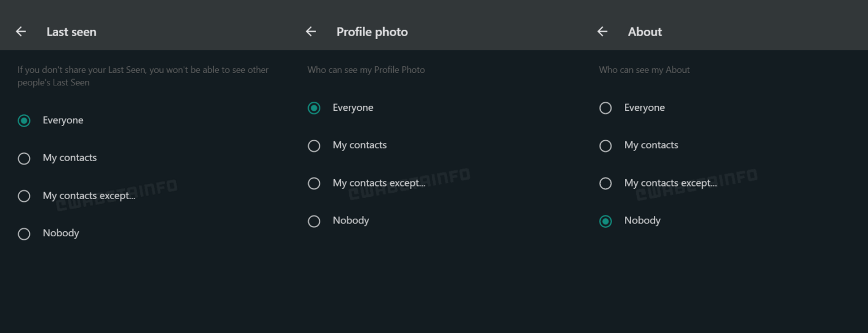Choose My contacts for Profile photo

[314, 146]
